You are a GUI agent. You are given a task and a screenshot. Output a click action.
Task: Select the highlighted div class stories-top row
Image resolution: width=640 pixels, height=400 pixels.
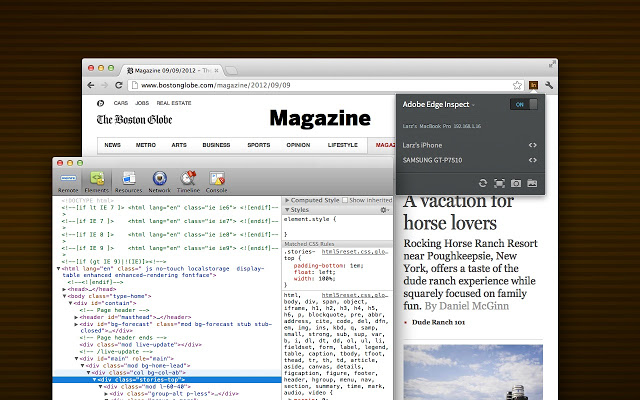pyautogui.click(x=167, y=380)
